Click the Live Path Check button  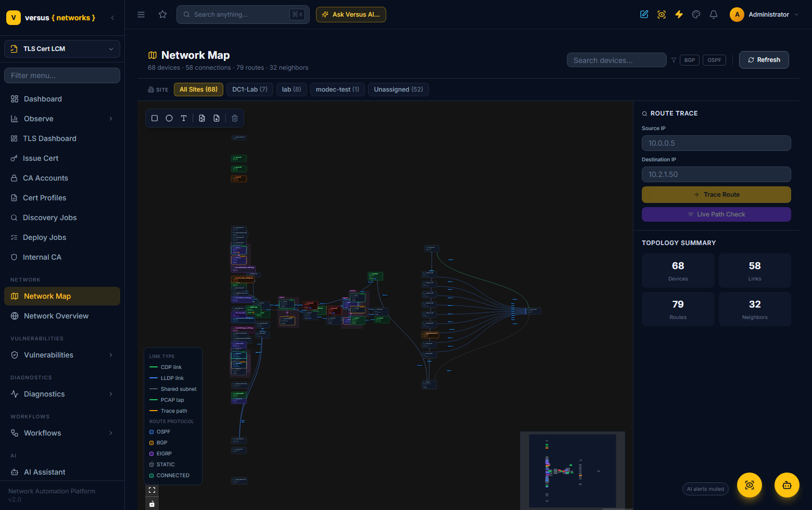pos(716,214)
